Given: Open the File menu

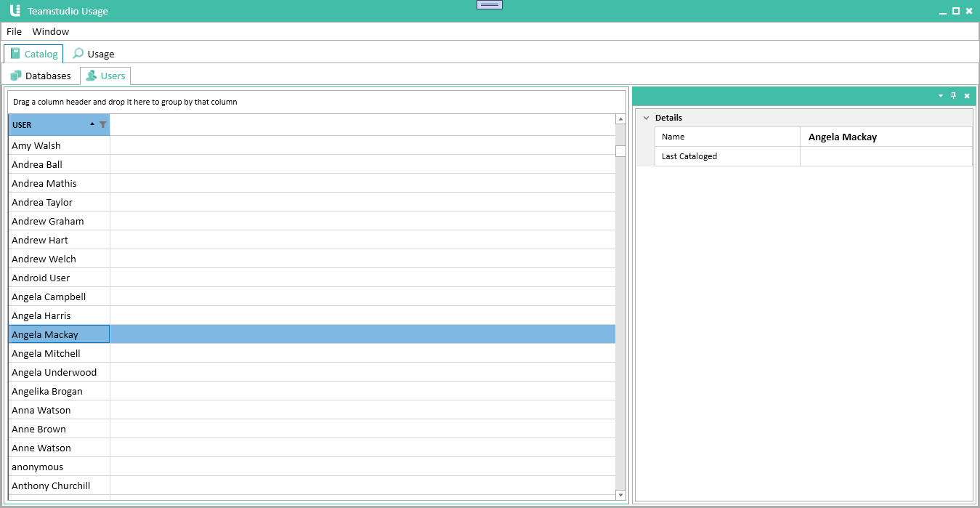Looking at the screenshot, I should pyautogui.click(x=14, y=31).
